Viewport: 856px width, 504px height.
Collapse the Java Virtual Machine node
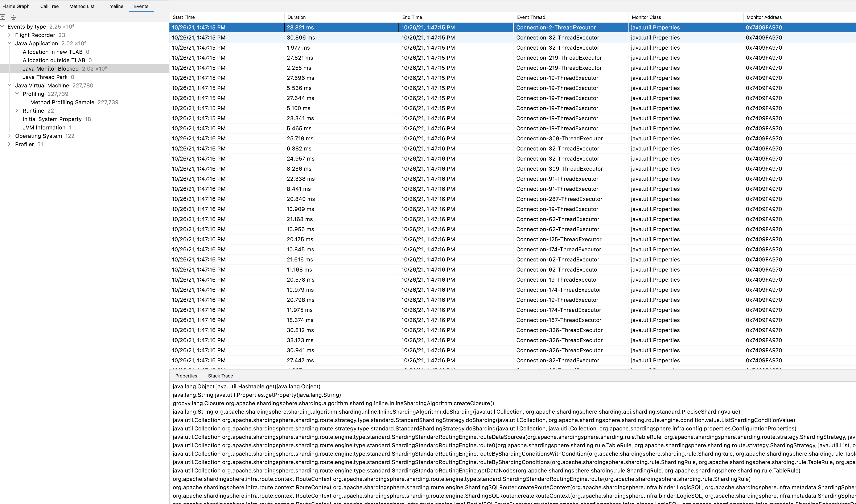coord(9,85)
